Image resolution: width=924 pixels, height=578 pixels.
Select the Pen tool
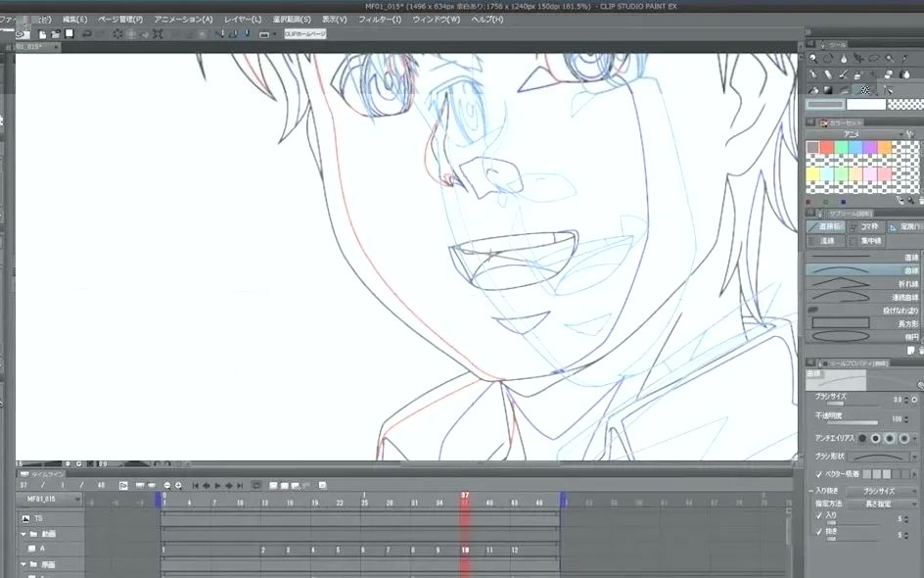[x=813, y=74]
